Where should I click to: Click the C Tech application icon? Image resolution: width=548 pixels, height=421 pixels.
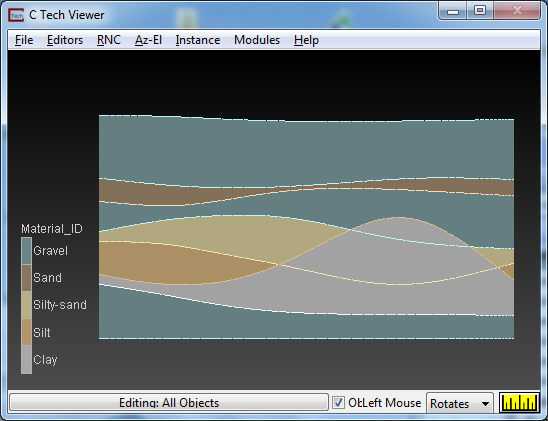(16, 15)
